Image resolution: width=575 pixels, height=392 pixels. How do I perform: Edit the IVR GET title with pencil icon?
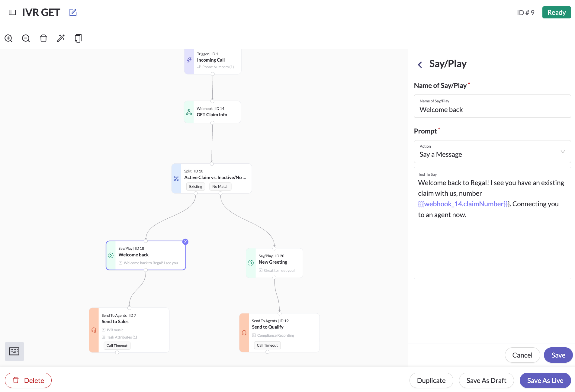pos(73,12)
